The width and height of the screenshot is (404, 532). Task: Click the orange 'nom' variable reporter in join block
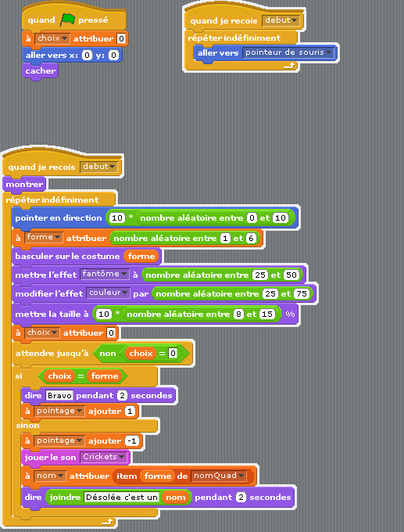pos(176,498)
